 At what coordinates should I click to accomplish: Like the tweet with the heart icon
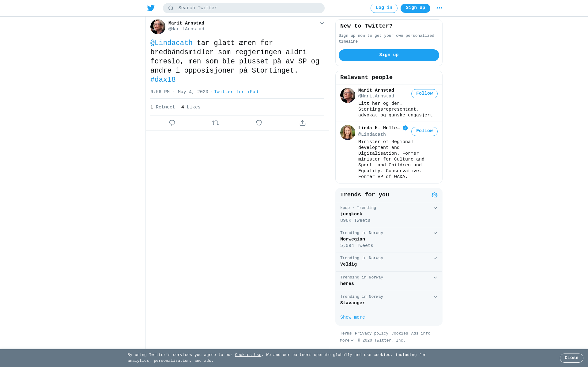259,123
